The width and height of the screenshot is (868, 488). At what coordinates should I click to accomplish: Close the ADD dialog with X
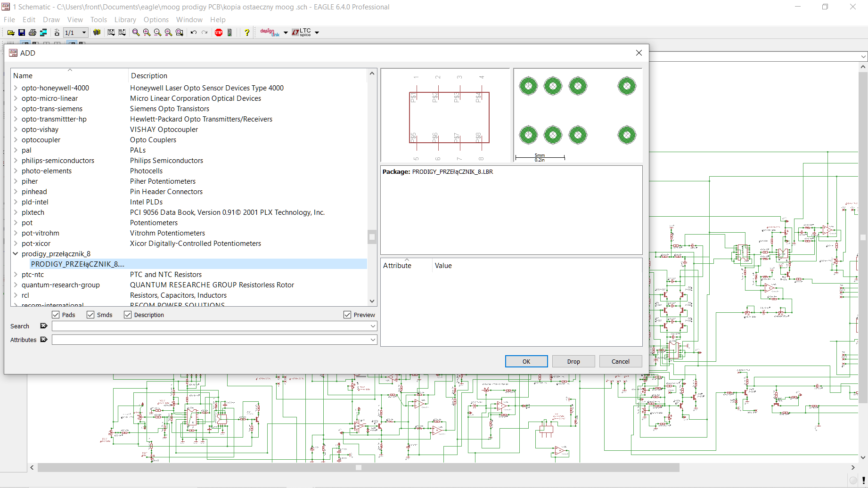pos(639,53)
